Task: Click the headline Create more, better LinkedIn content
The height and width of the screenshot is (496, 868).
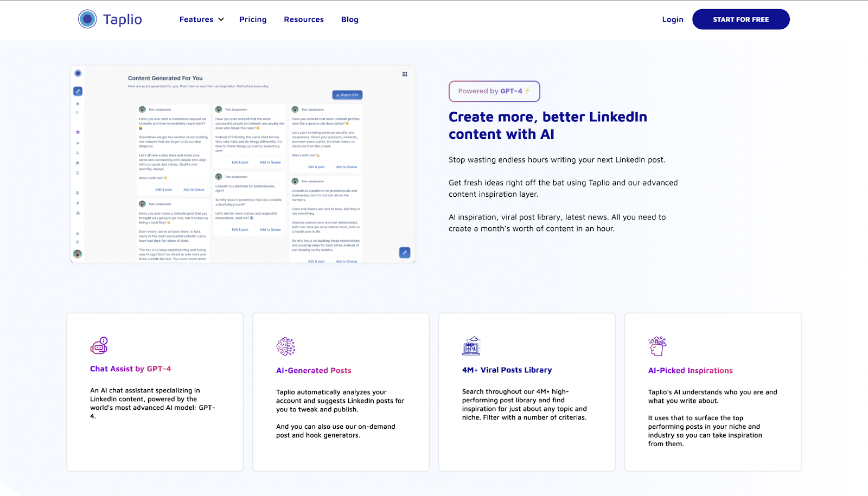Action: coord(548,126)
